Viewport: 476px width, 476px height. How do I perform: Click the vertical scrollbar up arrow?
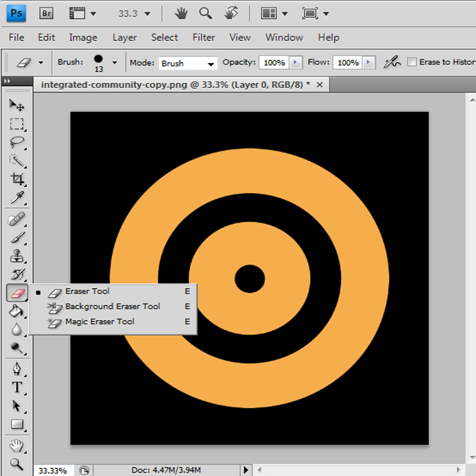[x=472, y=100]
